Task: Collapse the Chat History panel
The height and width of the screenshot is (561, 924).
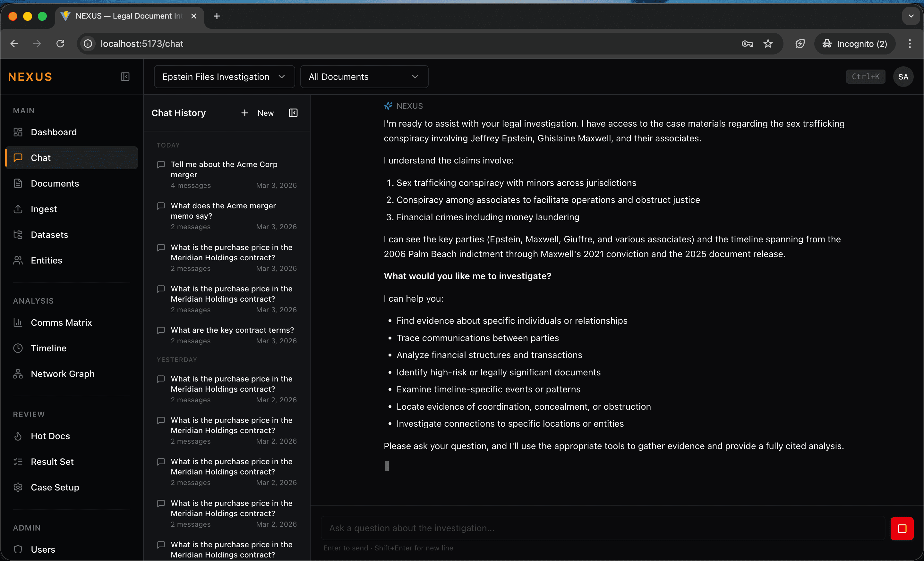Action: click(x=293, y=113)
